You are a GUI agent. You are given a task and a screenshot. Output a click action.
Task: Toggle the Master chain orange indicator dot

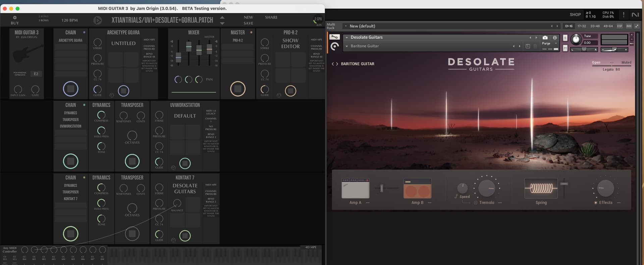pos(251,32)
